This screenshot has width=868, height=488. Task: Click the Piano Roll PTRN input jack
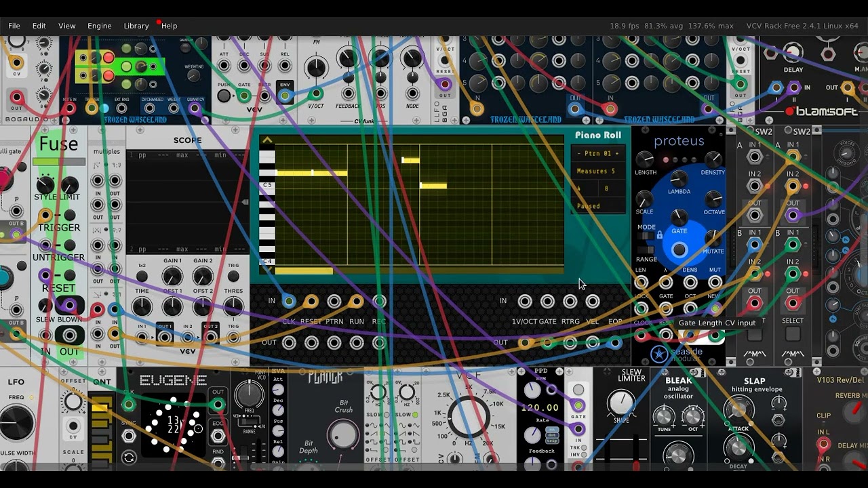coord(334,301)
